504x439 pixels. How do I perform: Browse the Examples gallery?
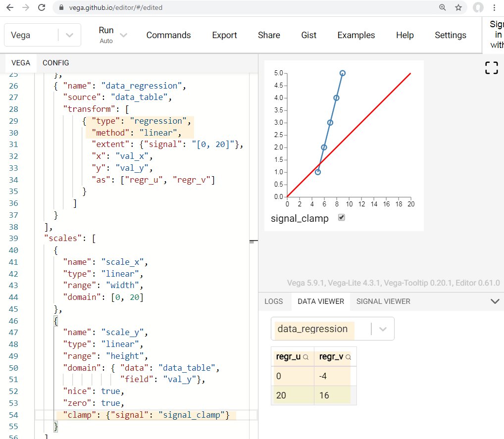[356, 35]
